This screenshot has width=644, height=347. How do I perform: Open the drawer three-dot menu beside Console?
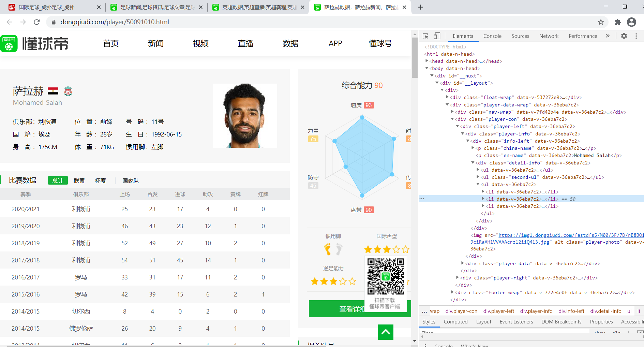pyautogui.click(x=425, y=345)
